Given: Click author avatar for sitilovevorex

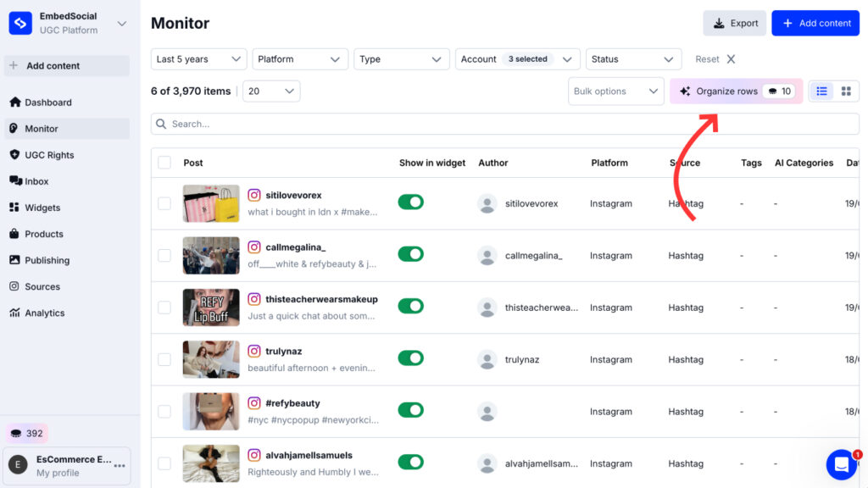Looking at the screenshot, I should click(x=487, y=203).
